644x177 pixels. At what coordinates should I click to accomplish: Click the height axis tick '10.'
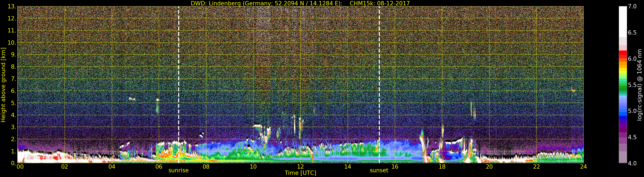tap(12, 43)
